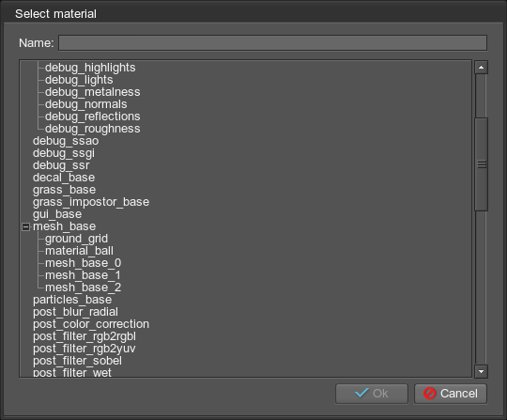Select the gui_base material
This screenshot has width=507, height=420.
[57, 214]
